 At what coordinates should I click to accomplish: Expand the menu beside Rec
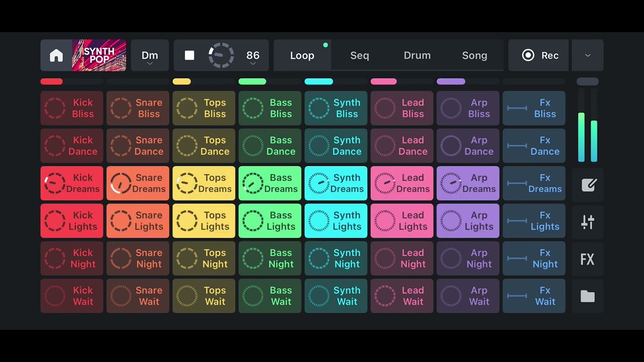coord(588,55)
